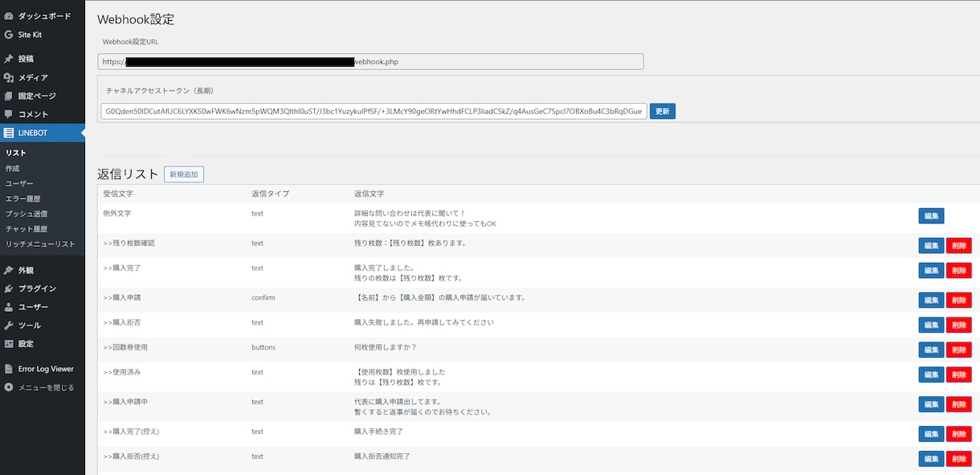The image size is (980, 475).
Task: Click the channel access token field
Action: click(x=374, y=111)
